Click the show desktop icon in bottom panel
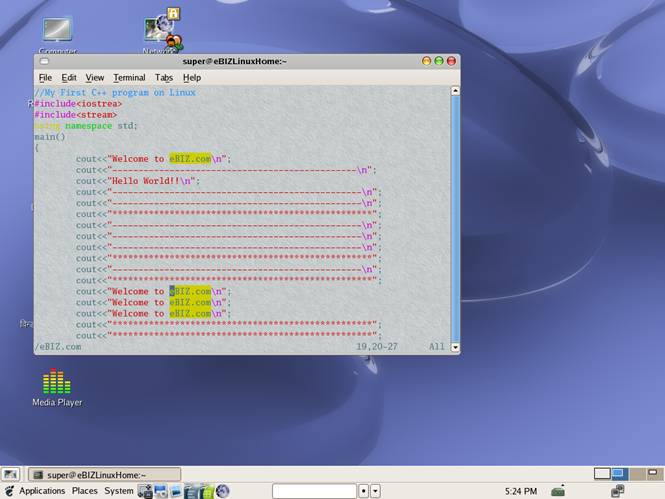This screenshot has height=499, width=665. (x=10, y=474)
